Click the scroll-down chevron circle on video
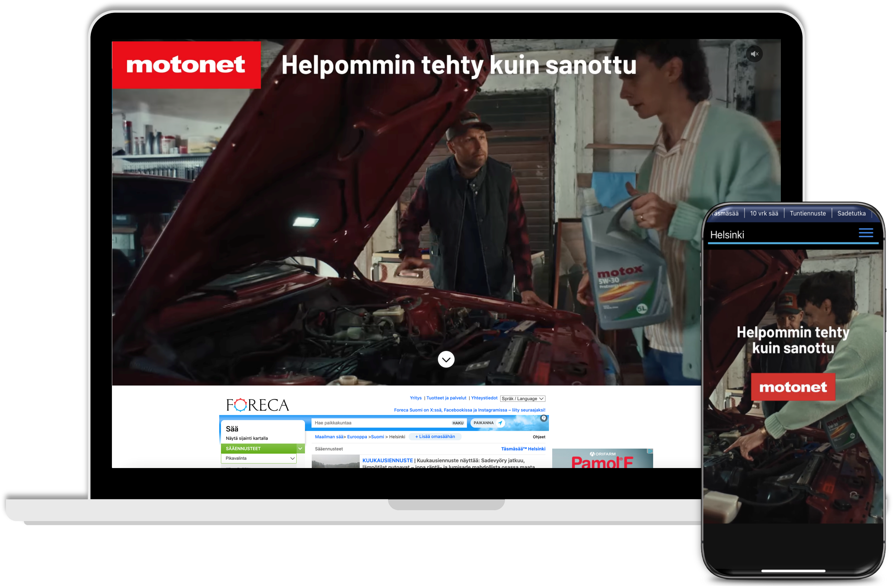893x588 pixels. point(446,360)
